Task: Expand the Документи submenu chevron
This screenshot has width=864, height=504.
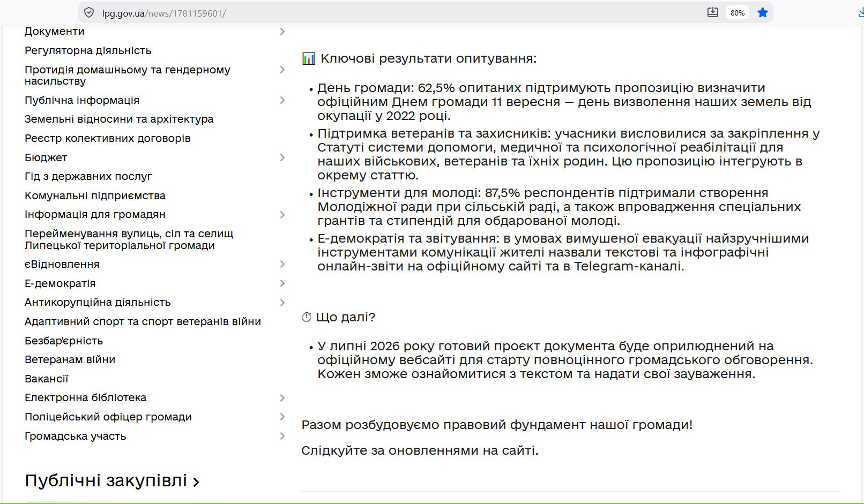Action: 282,32
